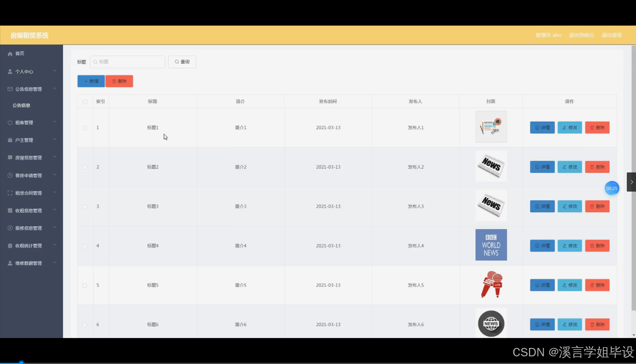Click 详情 for row 标题4
This screenshot has width=636, height=364.
click(x=543, y=246)
